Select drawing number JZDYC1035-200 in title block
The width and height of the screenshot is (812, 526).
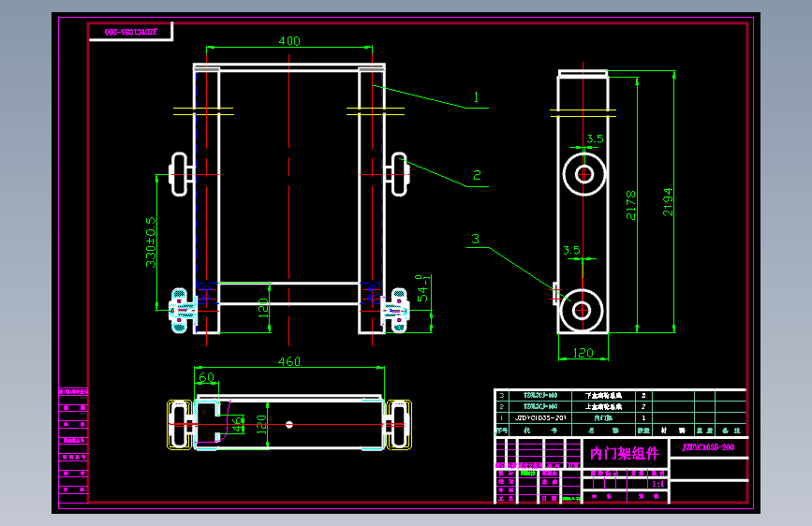[x=708, y=447]
